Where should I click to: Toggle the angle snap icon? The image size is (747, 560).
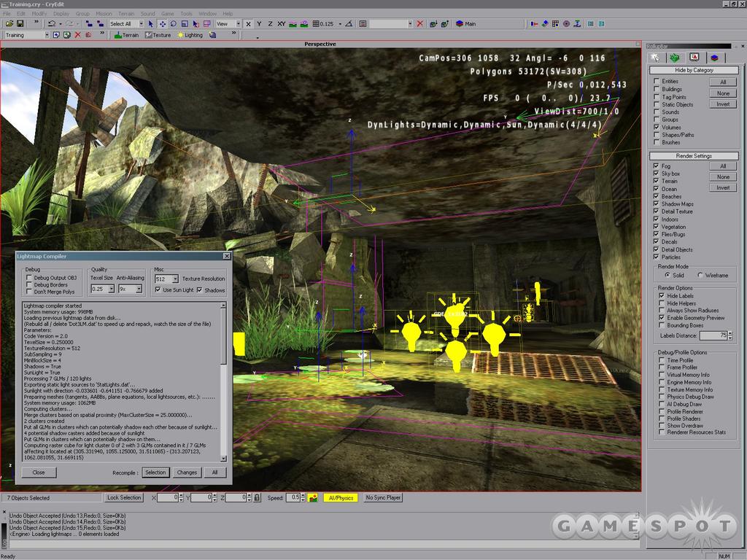coord(349,24)
